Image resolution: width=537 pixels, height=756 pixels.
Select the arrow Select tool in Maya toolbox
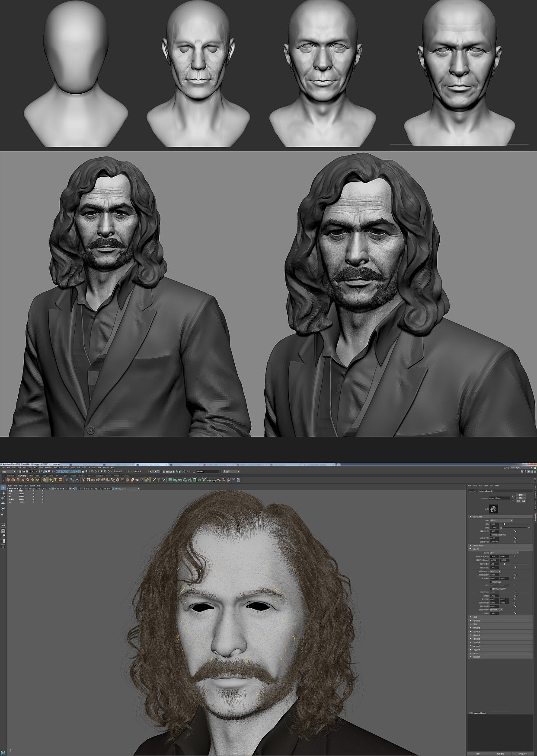(3, 488)
